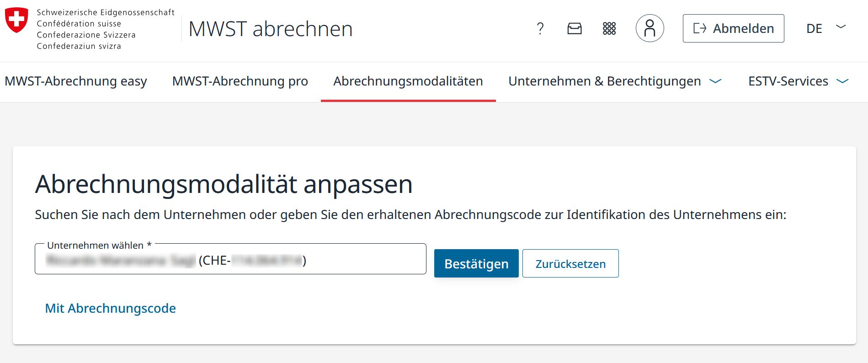
Task: Click the Zurücksetzen button
Action: 570,263
